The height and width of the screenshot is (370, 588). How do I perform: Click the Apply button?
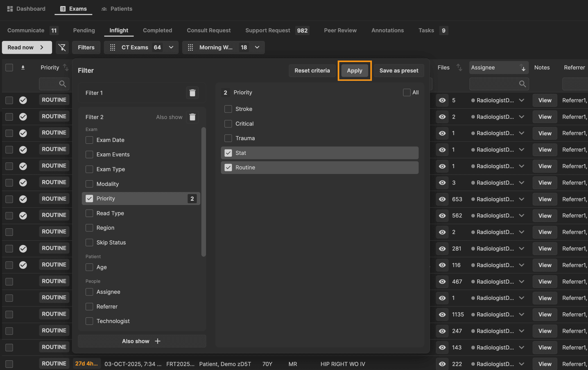[354, 70]
